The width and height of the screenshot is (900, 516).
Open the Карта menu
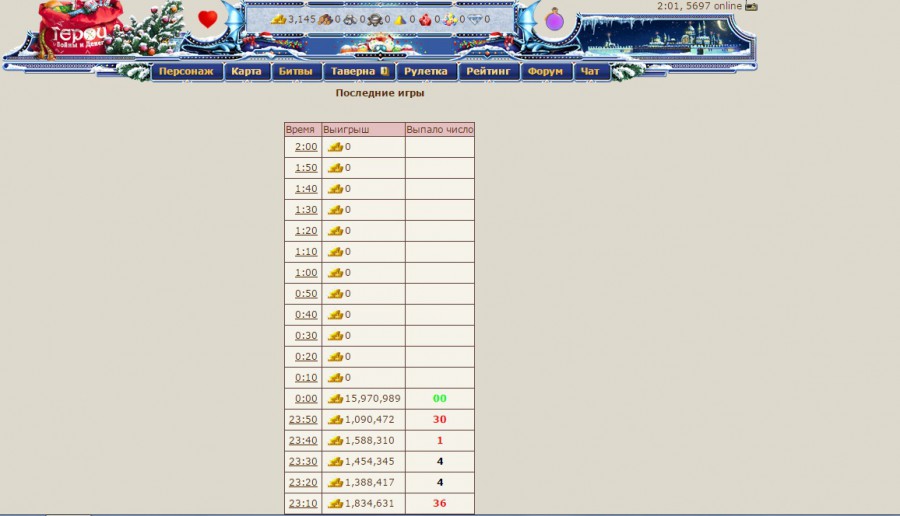(x=246, y=72)
